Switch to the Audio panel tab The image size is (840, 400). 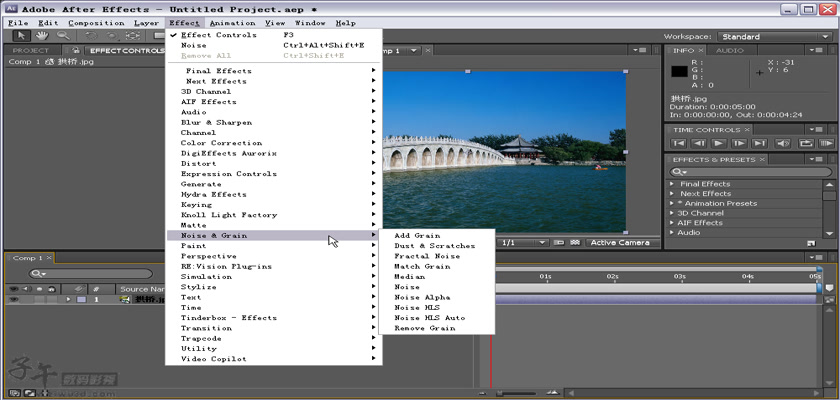pos(730,50)
